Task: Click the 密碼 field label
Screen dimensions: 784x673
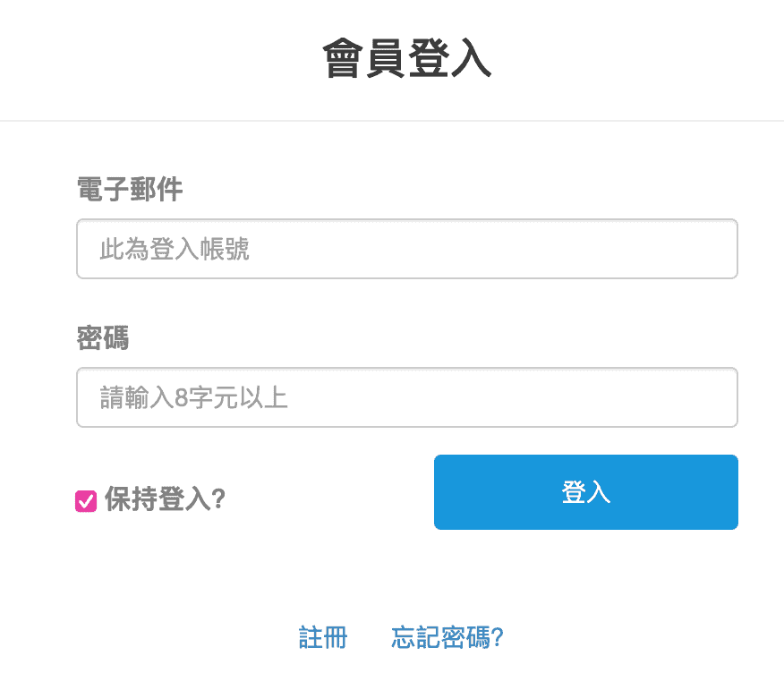Action: coord(103,338)
